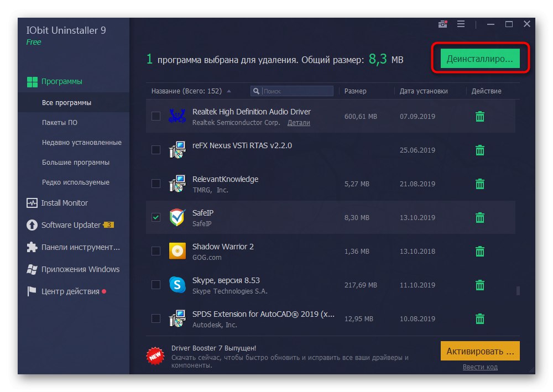Click Autodesk, Inc. publisher text
The width and height of the screenshot is (553, 392).
[215, 325]
